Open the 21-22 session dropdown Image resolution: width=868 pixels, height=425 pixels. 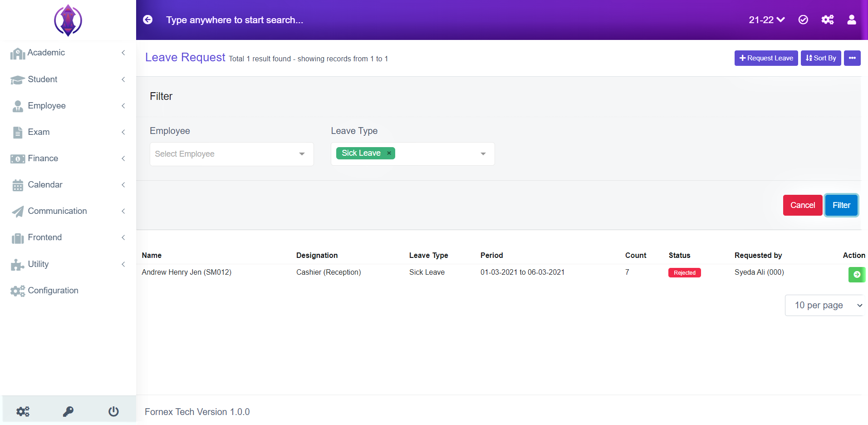pyautogui.click(x=767, y=20)
